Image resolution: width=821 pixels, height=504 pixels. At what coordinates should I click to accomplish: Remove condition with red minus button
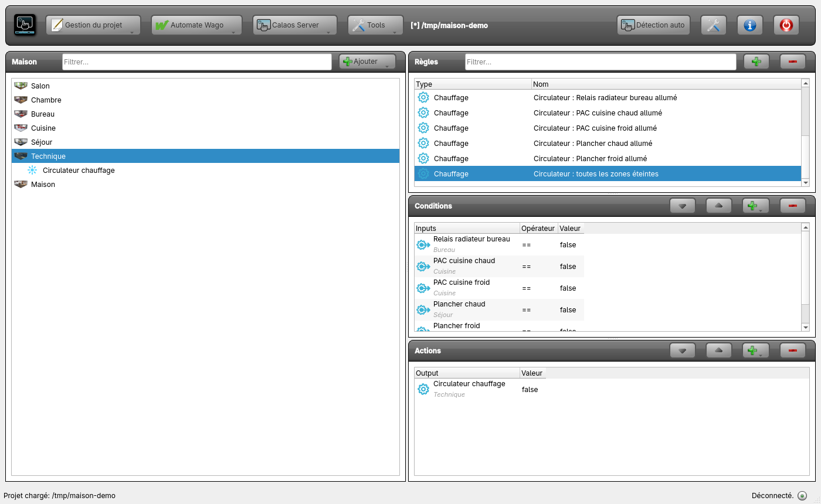click(793, 206)
